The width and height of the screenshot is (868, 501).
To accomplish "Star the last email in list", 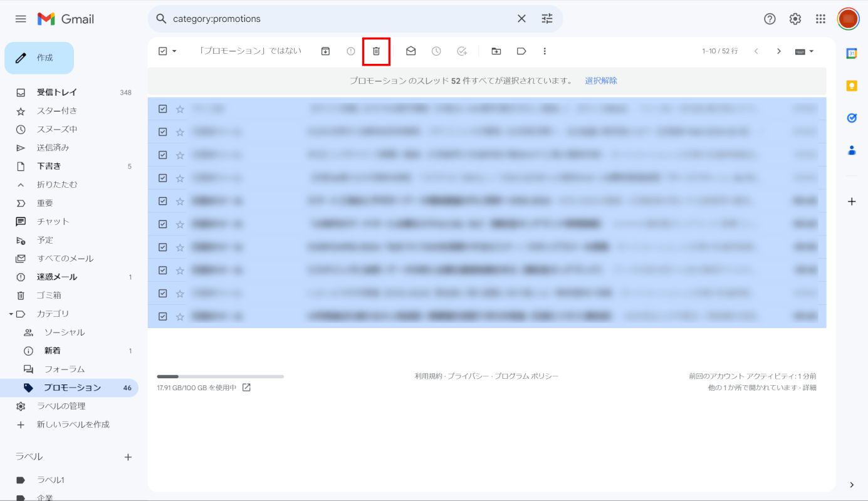I will coord(180,316).
